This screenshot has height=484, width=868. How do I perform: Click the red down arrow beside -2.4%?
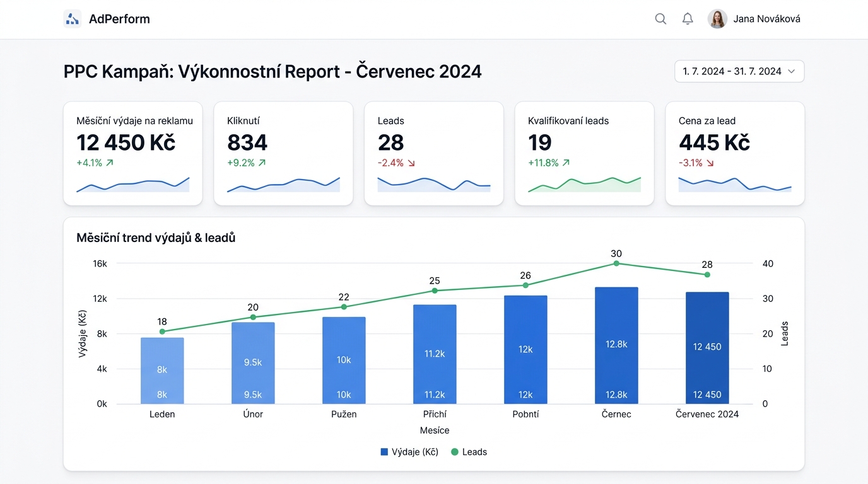pyautogui.click(x=411, y=163)
